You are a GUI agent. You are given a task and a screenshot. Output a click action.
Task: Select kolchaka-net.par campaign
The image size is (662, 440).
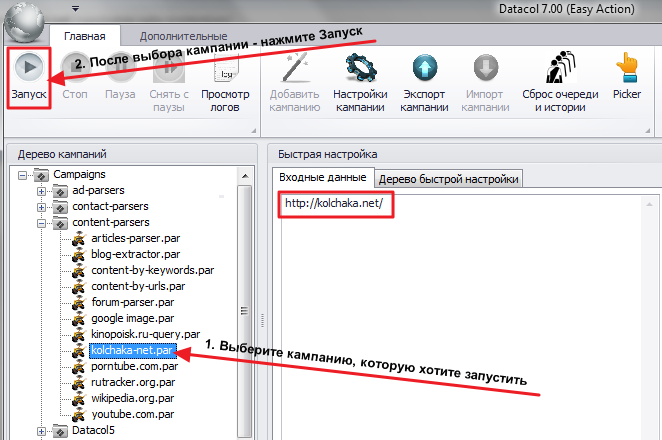coord(132,350)
